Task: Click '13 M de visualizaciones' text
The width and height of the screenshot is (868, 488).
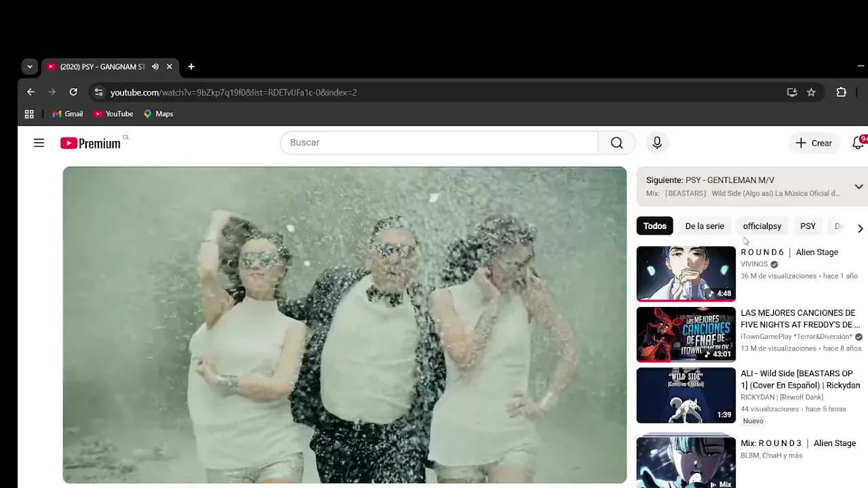Action: click(778, 348)
